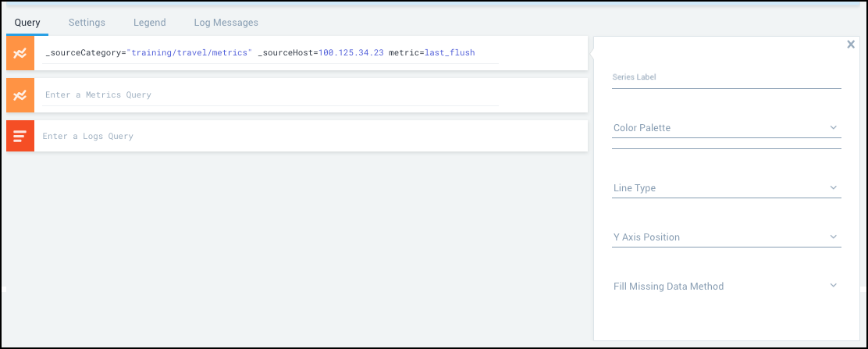Expand the Line Type dropdown
Viewport: 868px width, 349px height.
724,188
